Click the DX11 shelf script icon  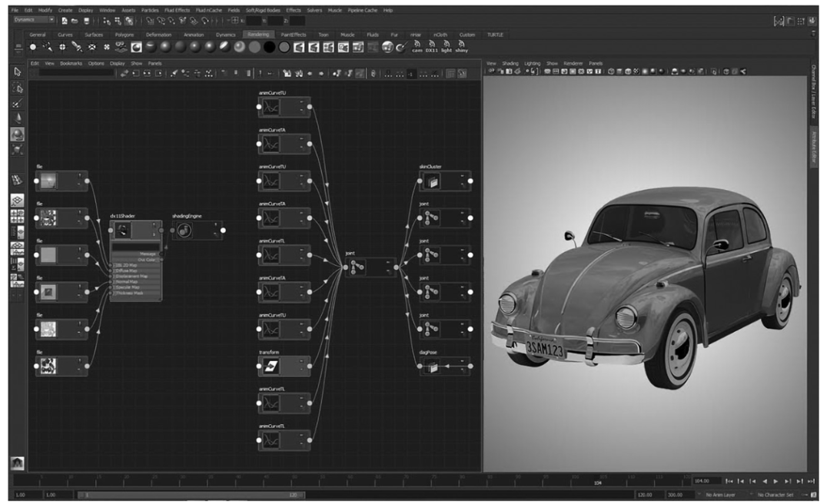pyautogui.click(x=432, y=47)
